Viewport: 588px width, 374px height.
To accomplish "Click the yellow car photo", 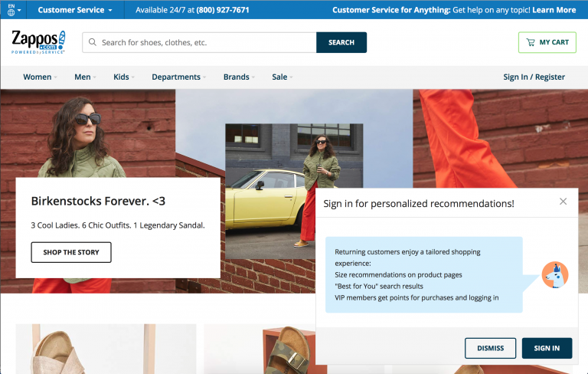I will [294, 192].
